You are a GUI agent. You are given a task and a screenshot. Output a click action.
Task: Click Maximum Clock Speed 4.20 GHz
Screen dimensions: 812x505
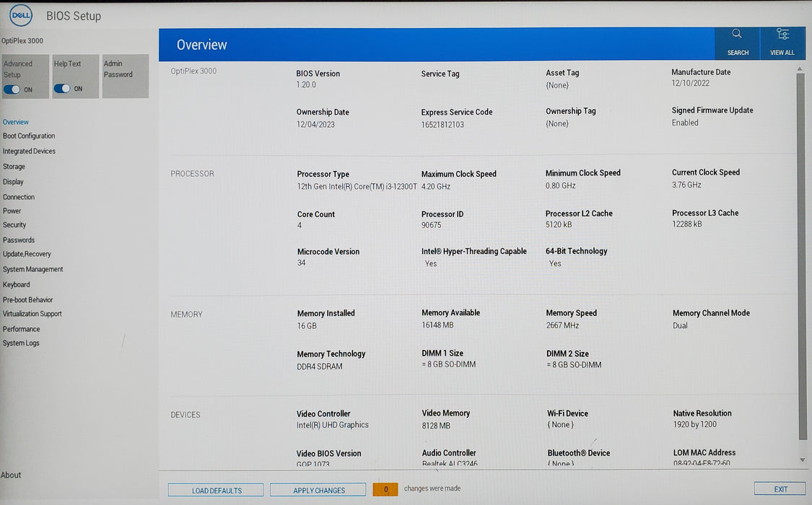click(435, 186)
